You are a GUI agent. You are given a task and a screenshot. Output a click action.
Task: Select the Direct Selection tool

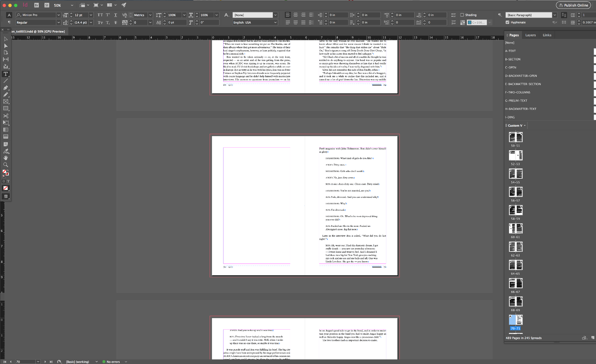click(6, 45)
